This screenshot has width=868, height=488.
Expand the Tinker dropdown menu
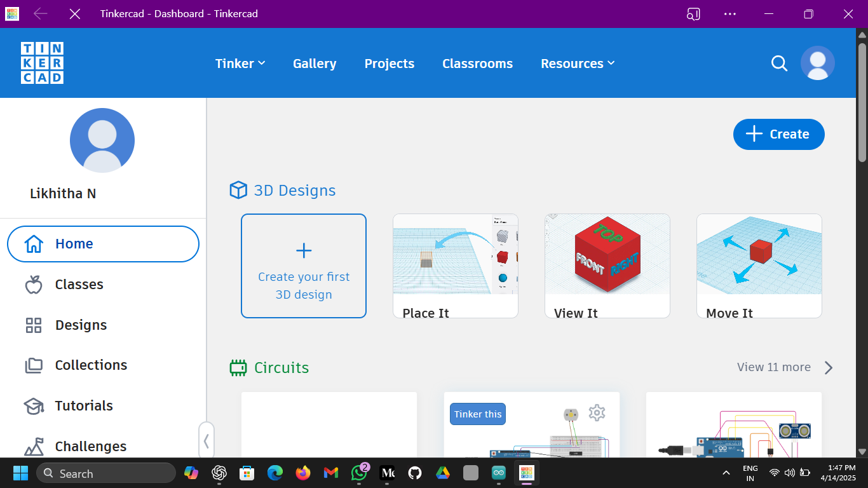(240, 64)
